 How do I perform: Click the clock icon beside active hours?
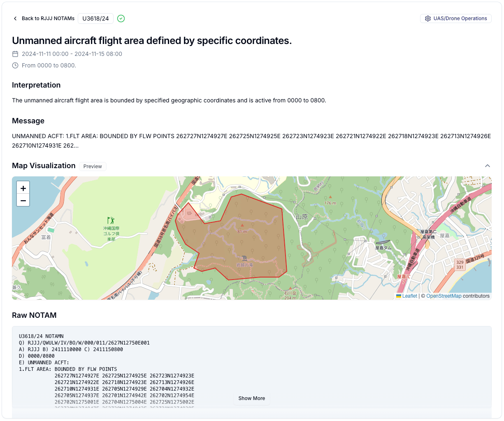(x=15, y=65)
